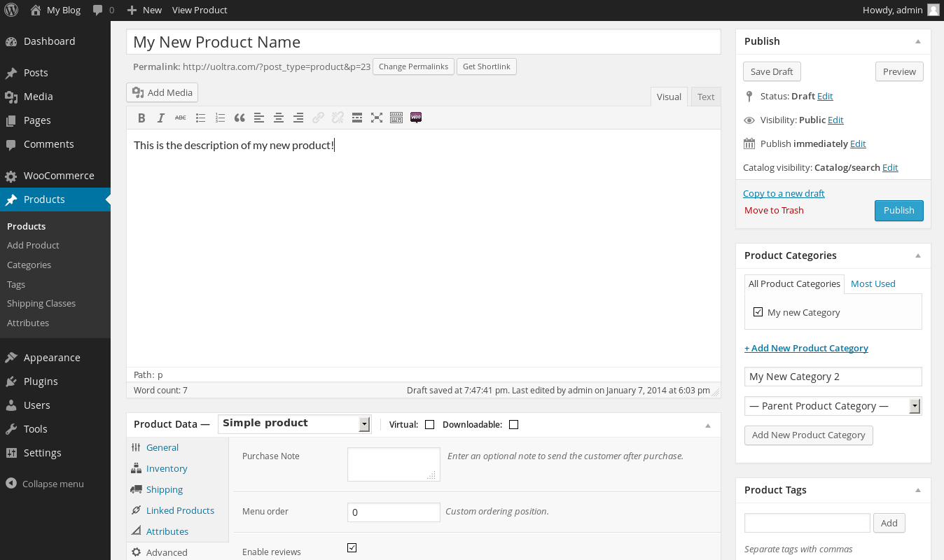This screenshot has width=944, height=560.
Task: Click the blue Publish button
Action: point(898,211)
